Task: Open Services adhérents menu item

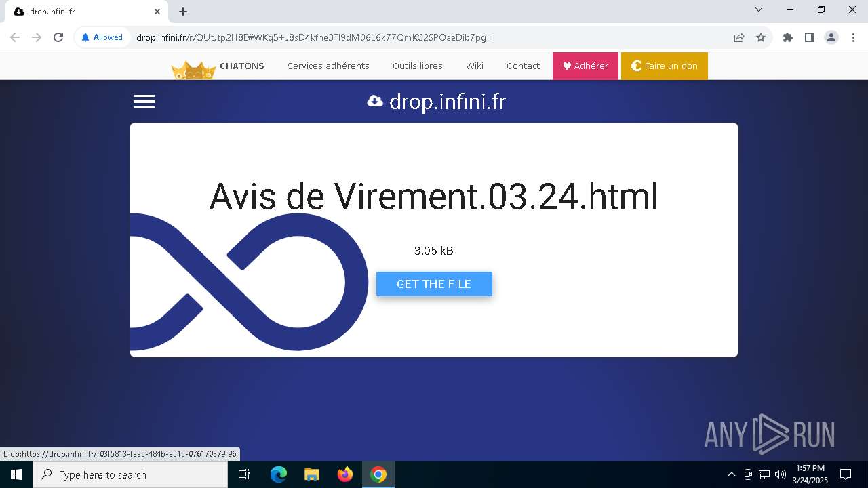Action: [328, 66]
